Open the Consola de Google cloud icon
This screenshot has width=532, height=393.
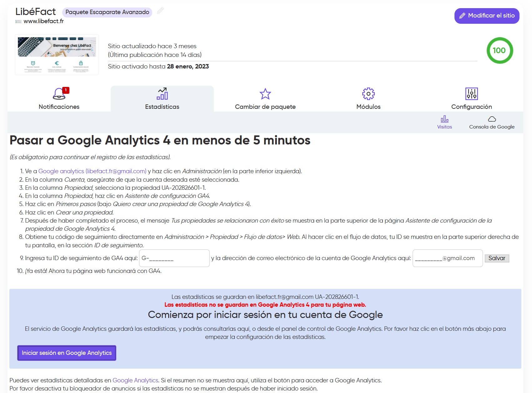coord(492,119)
